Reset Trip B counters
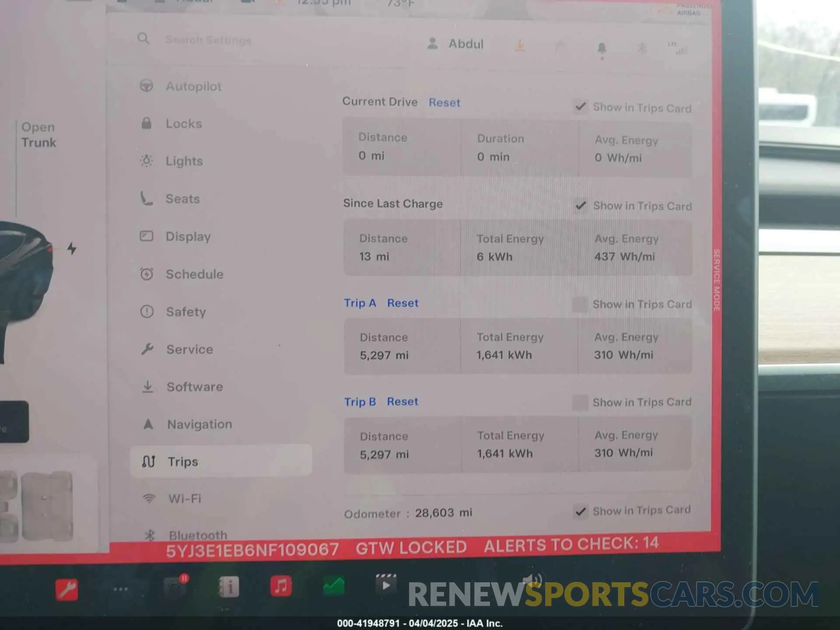The image size is (840, 630). pyautogui.click(x=402, y=401)
